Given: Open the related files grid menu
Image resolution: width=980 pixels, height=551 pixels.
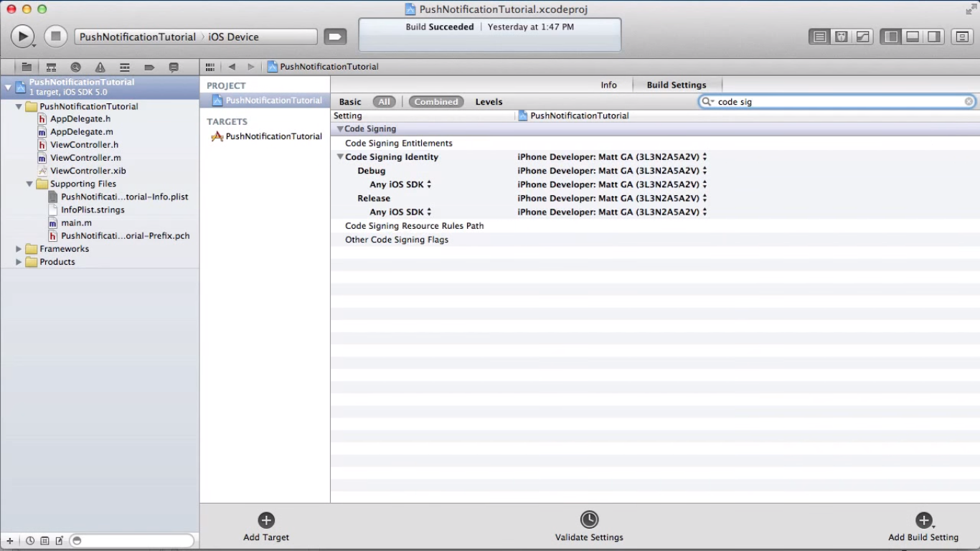Looking at the screenshot, I should tap(210, 67).
